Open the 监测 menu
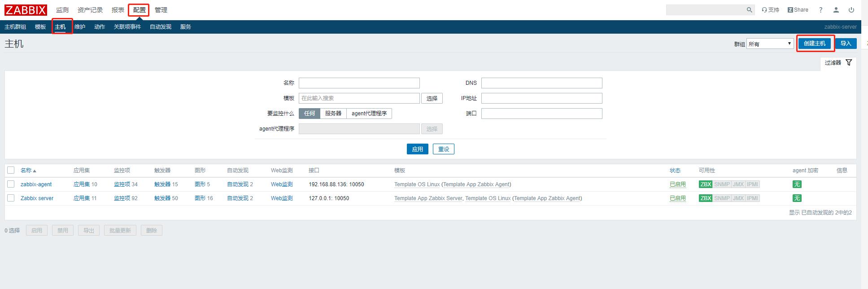This screenshot has height=289, width=868. pos(62,10)
